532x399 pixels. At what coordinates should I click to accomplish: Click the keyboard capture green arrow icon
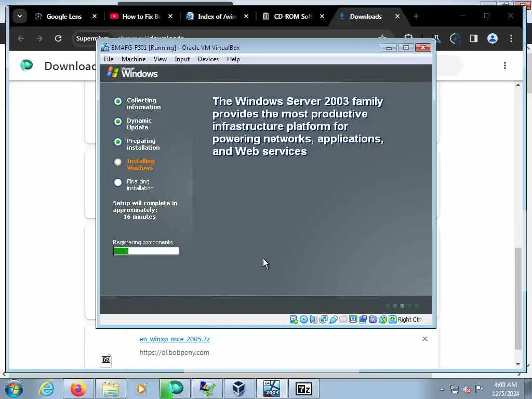[393, 320]
